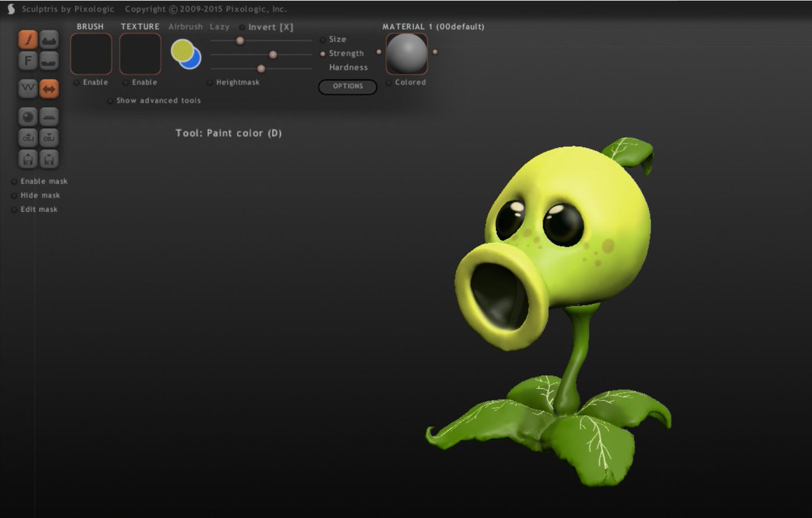Toggle the wireframe VV icon

(28, 89)
